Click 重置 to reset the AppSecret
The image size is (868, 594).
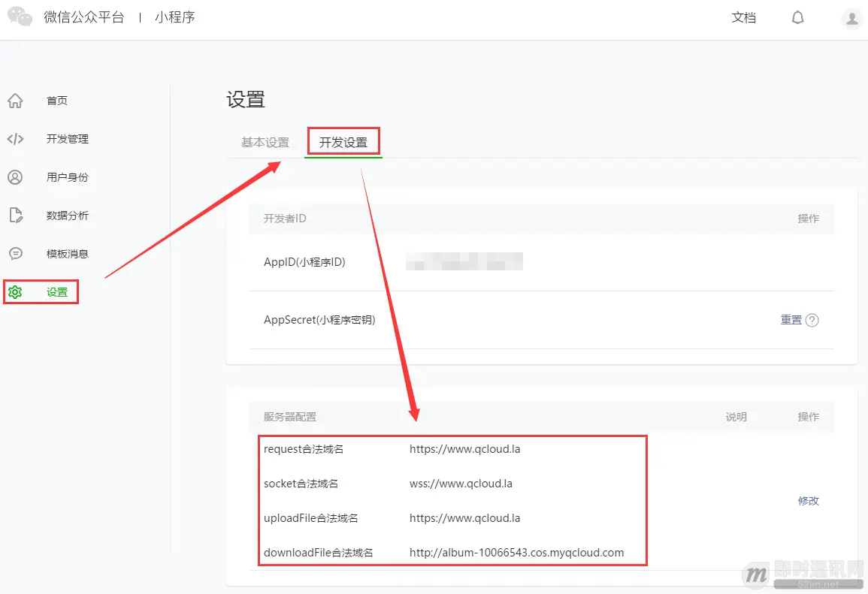coord(791,320)
